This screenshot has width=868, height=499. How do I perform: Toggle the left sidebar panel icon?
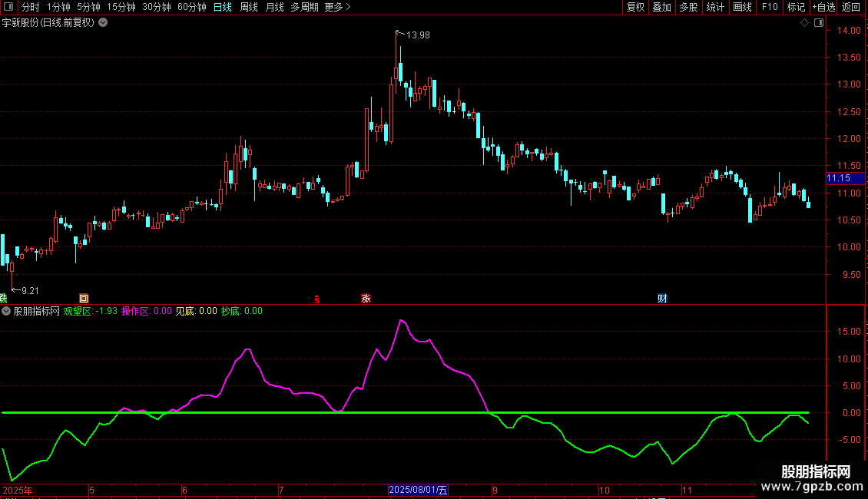[8, 7]
